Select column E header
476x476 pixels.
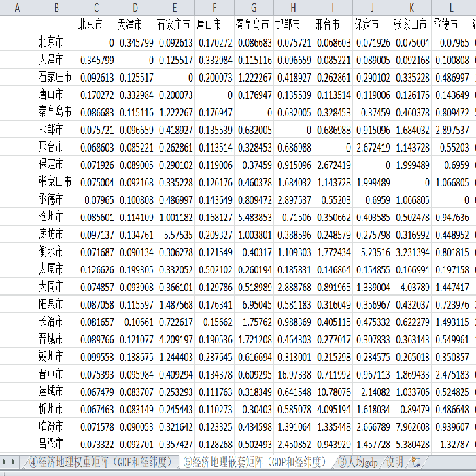175,7
